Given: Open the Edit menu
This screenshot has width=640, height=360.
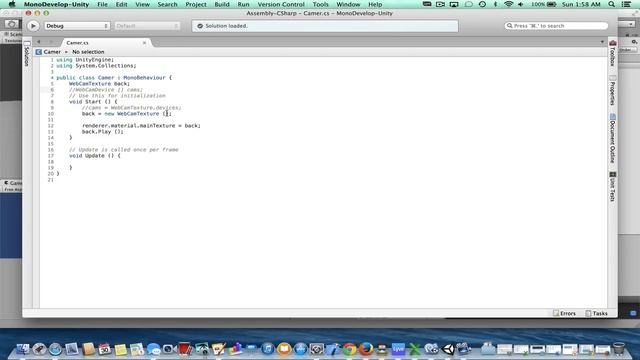Looking at the screenshot, I should pyautogui.click(x=121, y=4).
